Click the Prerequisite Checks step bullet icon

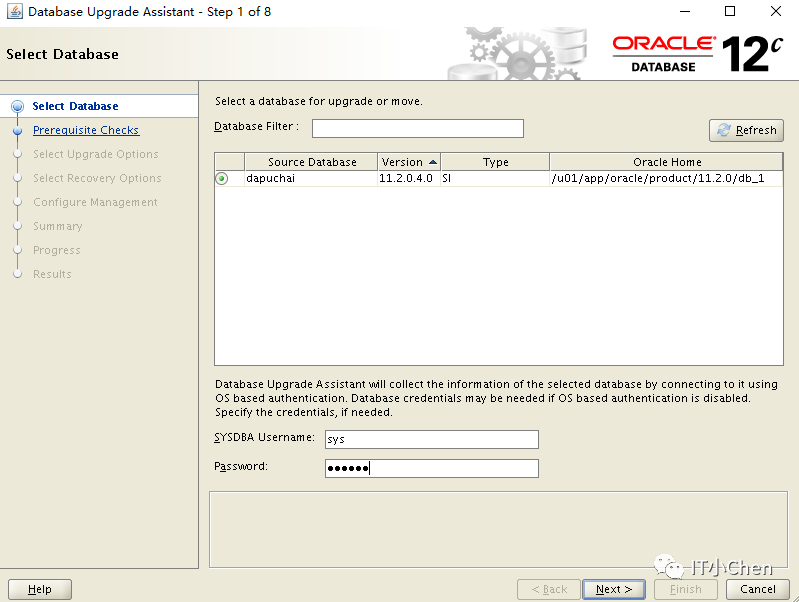tap(17, 130)
